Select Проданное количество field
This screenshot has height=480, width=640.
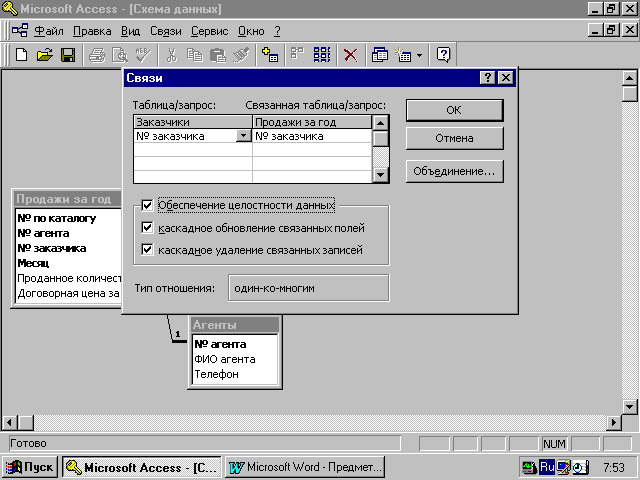(69, 278)
